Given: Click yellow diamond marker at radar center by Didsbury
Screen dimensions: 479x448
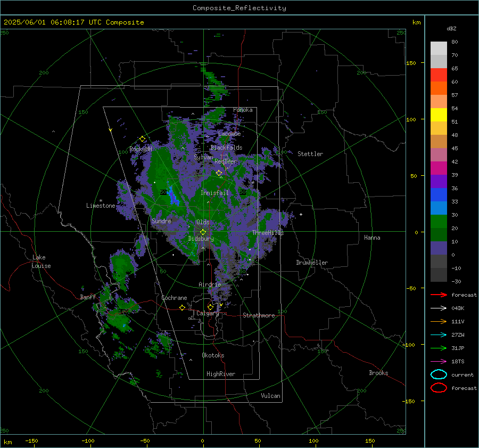Looking at the screenshot, I should [x=203, y=232].
